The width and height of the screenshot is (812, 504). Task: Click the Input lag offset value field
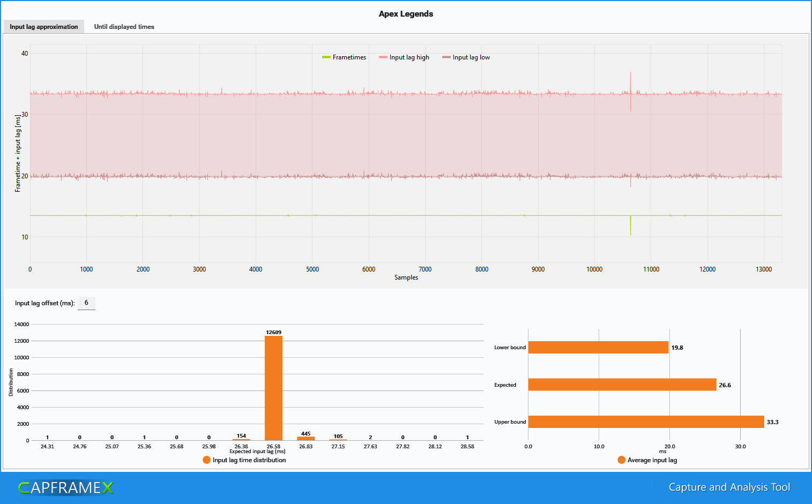(86, 303)
